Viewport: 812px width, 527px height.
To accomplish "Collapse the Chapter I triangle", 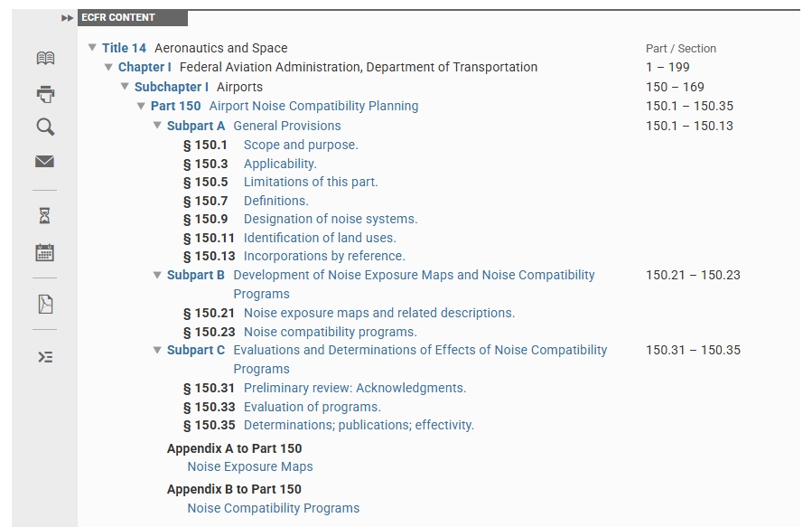I will 108,67.
